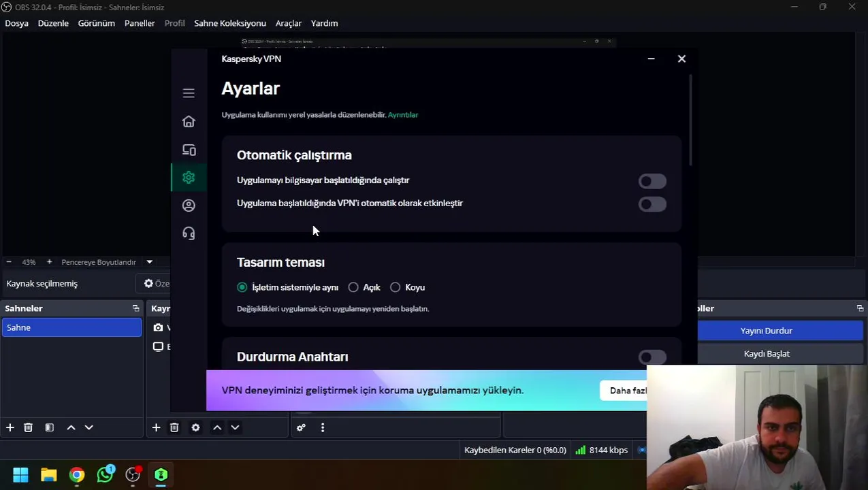Close the Kaspersky VPN window
868x490 pixels.
tap(681, 59)
